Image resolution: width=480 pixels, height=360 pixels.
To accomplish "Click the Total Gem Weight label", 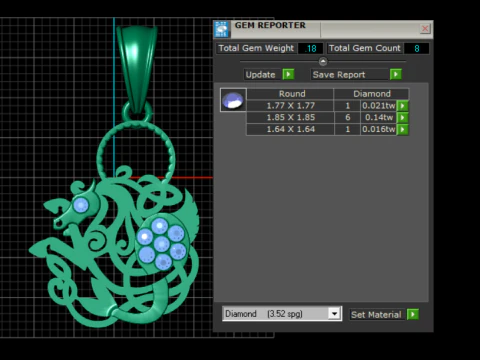I will pos(256,48).
